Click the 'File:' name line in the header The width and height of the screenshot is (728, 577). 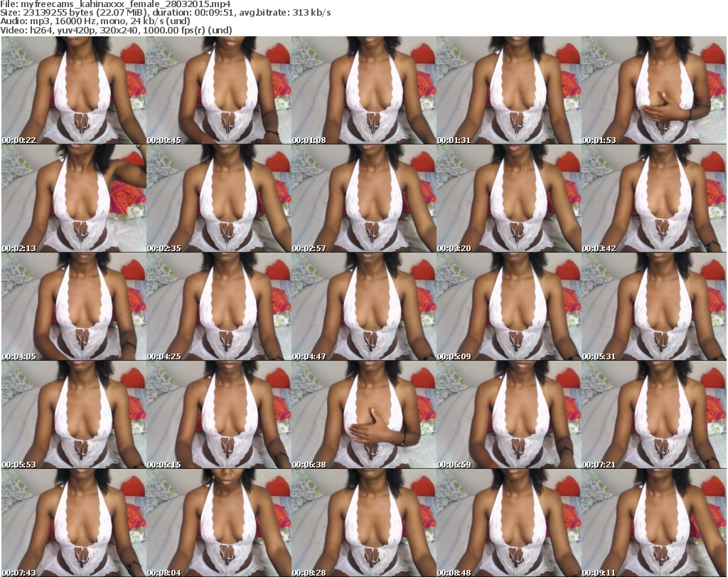click(115, 4)
